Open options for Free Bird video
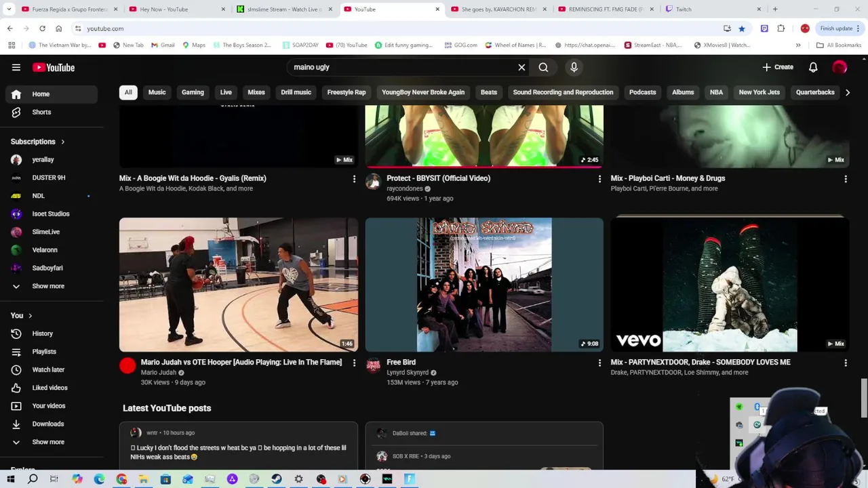 pos(599,363)
